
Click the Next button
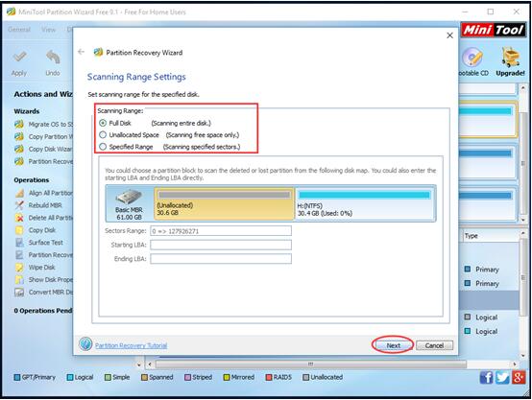[x=393, y=345]
